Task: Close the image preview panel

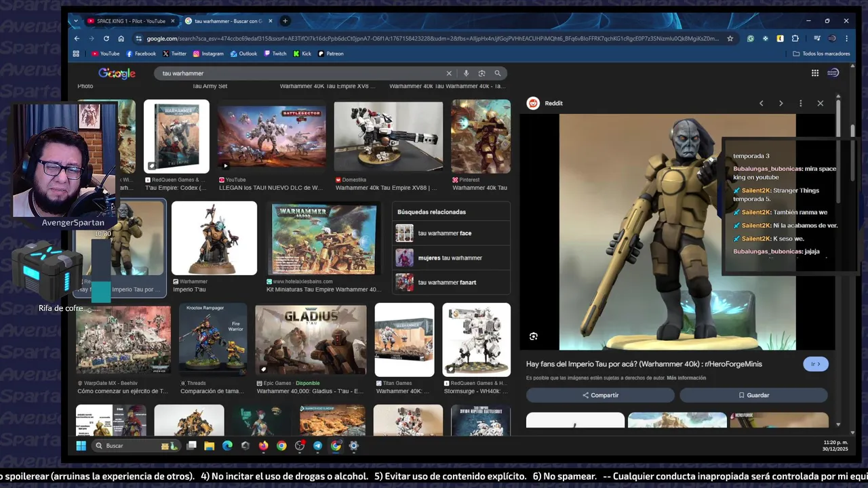Action: click(821, 103)
